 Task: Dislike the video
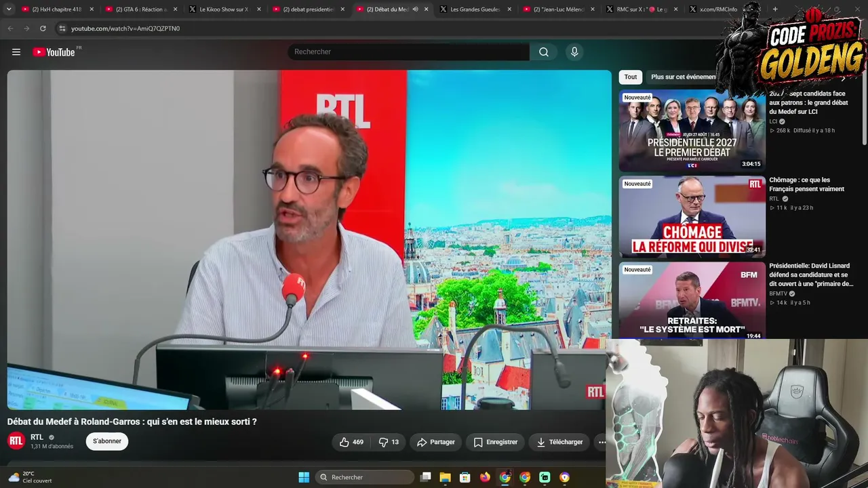389,442
